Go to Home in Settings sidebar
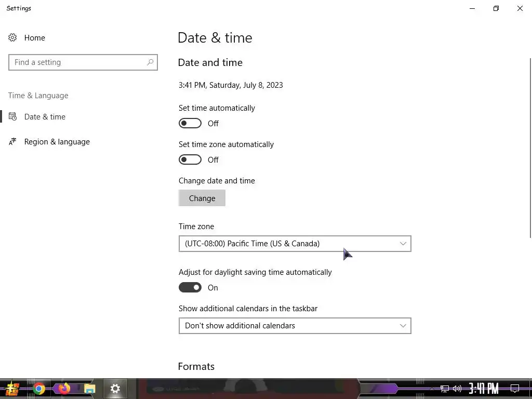Screen dimensions: 532x399 pyautogui.click(x=35, y=37)
